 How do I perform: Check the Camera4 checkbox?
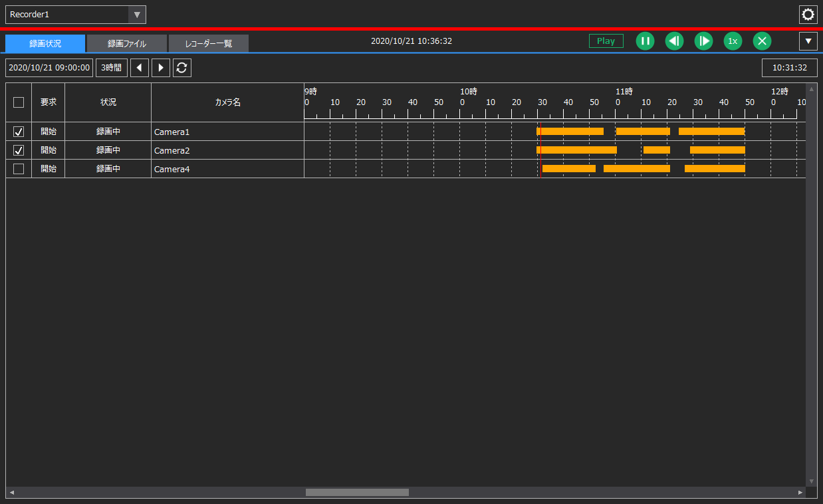(x=19, y=169)
